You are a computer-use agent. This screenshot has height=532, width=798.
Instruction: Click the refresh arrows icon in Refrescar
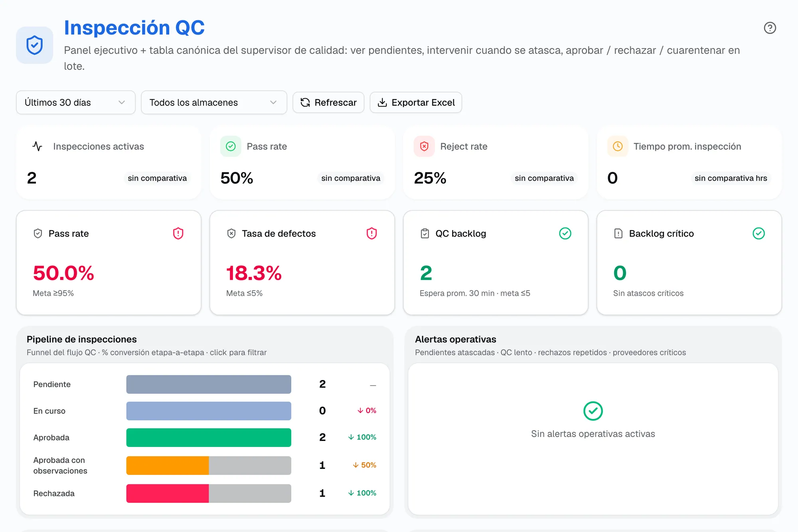(x=305, y=103)
